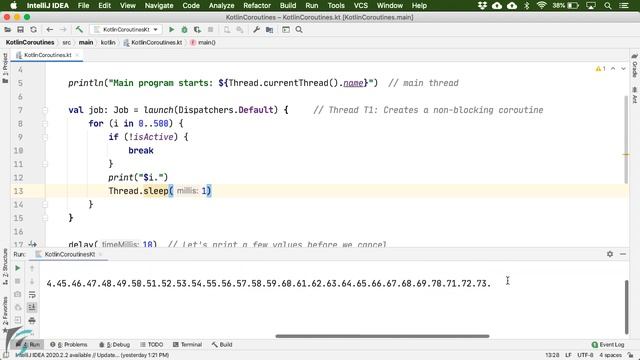The height and width of the screenshot is (360, 640).
Task: Open the Project tool window stripe
Action: (x=5, y=68)
